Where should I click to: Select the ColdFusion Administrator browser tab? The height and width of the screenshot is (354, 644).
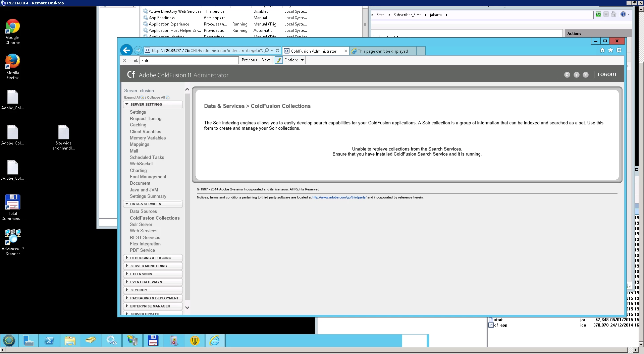(x=314, y=51)
